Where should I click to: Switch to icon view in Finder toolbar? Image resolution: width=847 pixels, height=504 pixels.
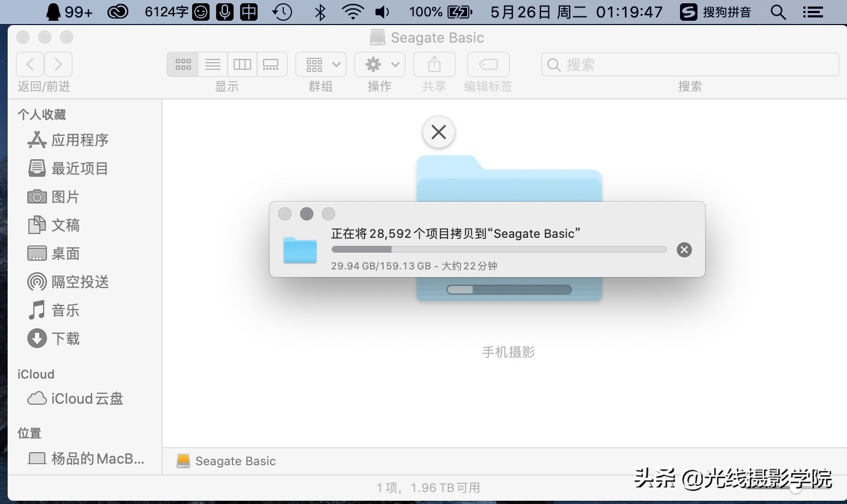pos(183,64)
